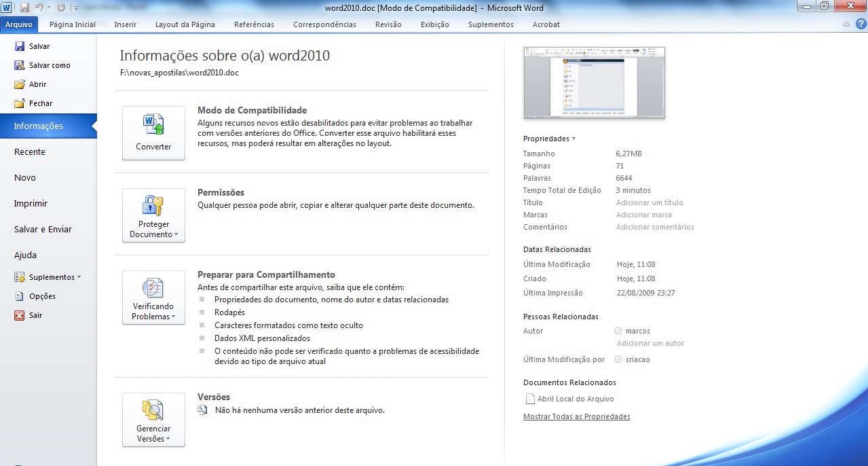Image resolution: width=868 pixels, height=466 pixels.
Task: Click Adicionar um autor link
Action: tap(649, 343)
